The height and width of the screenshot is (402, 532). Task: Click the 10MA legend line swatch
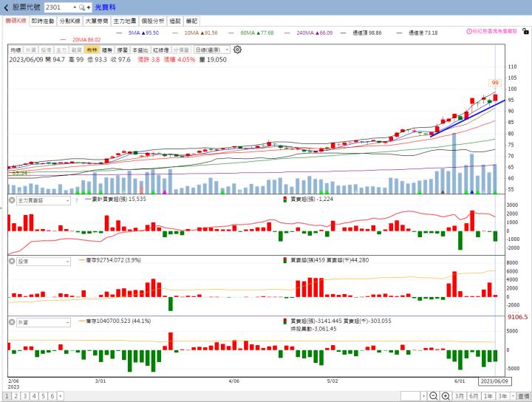[175, 33]
